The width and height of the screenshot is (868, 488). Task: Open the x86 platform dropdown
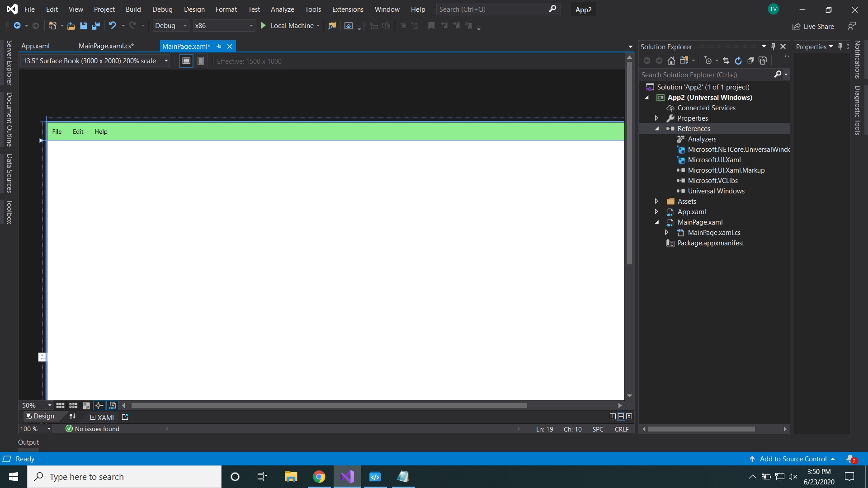[250, 26]
